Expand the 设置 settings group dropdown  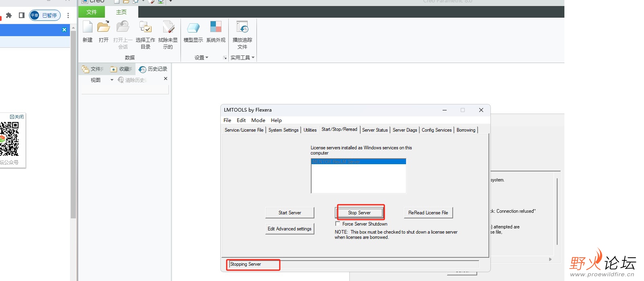(x=201, y=57)
